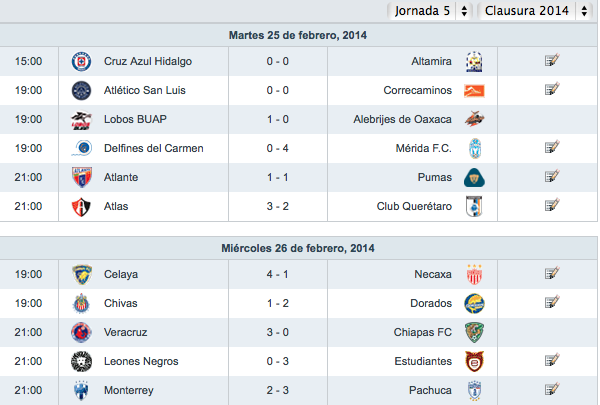Click the Atlas team crest
This screenshot has width=600, height=405.
(81, 207)
